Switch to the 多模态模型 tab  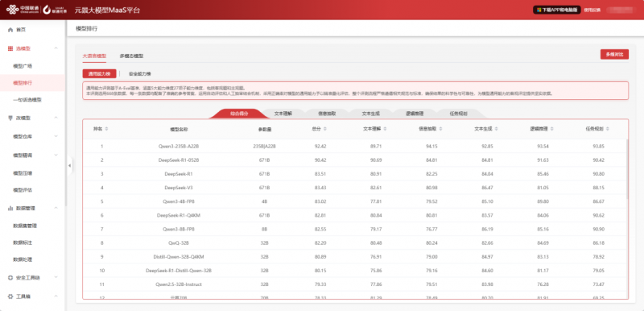pyautogui.click(x=131, y=56)
